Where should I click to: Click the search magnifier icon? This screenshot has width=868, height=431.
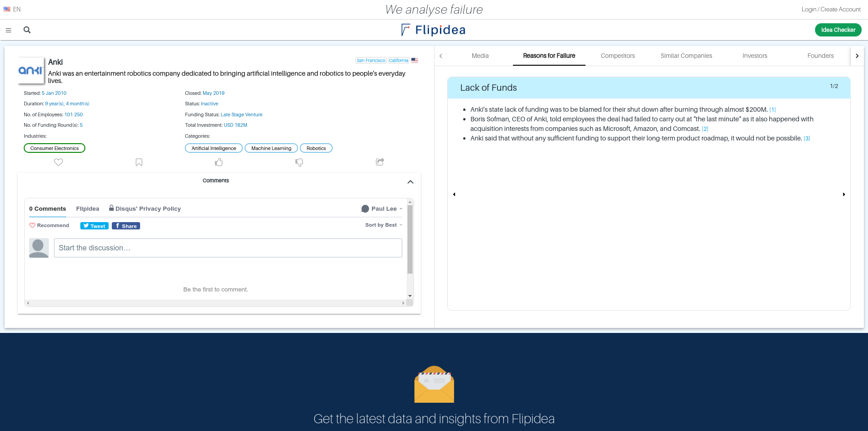coord(27,30)
